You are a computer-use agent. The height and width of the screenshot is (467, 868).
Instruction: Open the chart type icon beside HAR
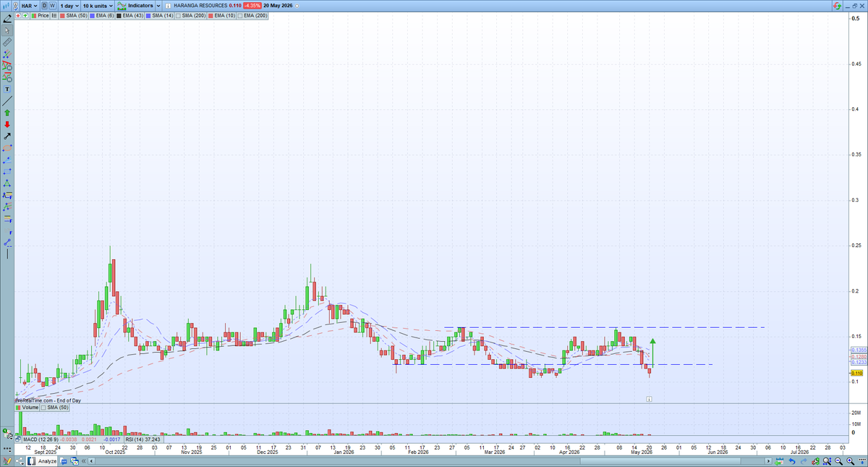6,5
